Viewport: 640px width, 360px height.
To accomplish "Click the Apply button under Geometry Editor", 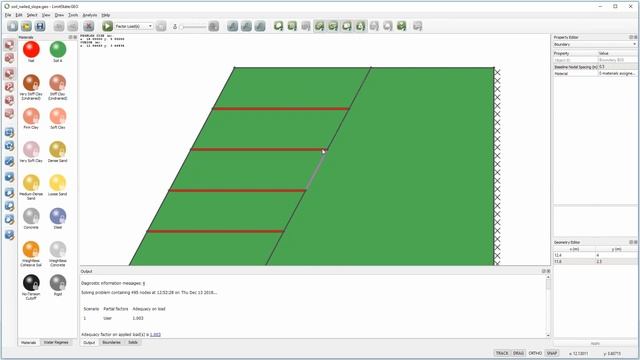I will pyautogui.click(x=595, y=344).
